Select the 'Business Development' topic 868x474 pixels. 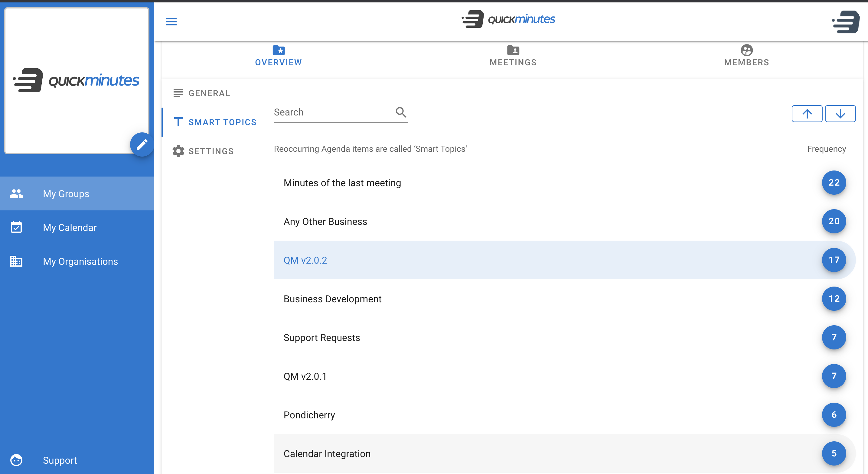565,299
